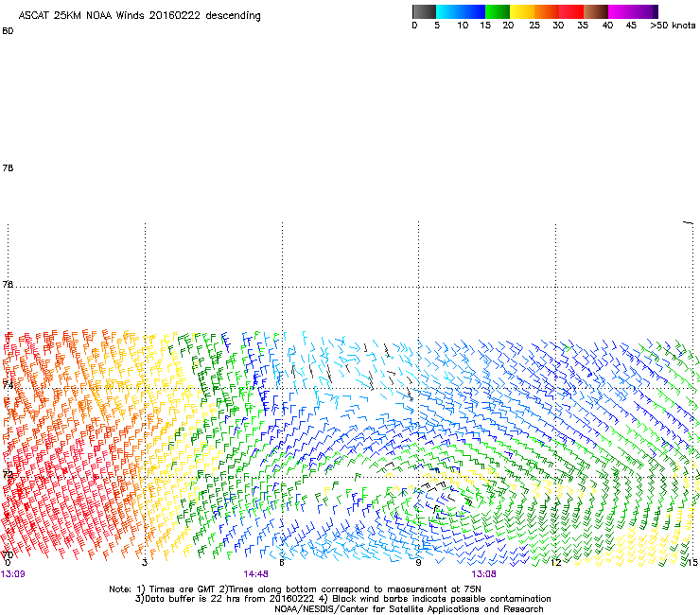
Task: Click the magenta 40–45 knots color segment
Action: pyautogui.click(x=621, y=11)
